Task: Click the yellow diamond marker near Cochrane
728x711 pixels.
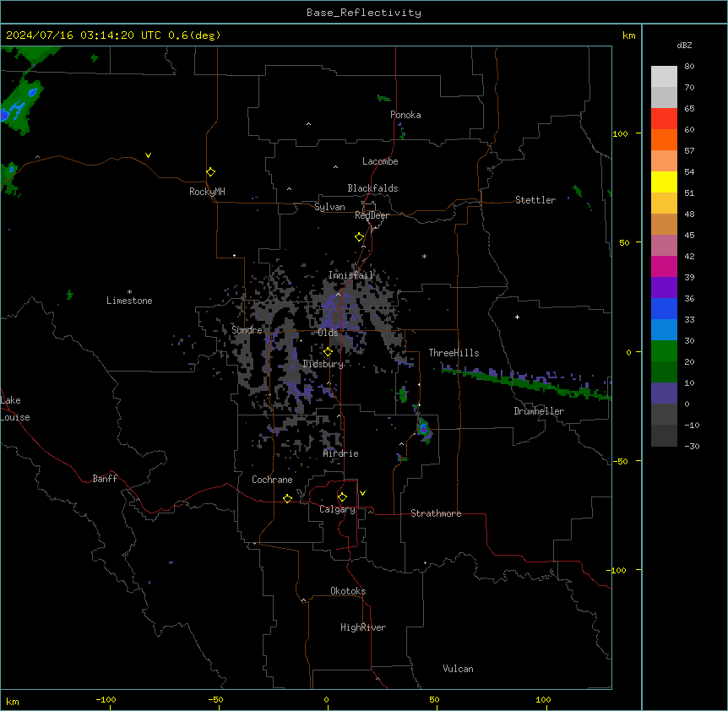Action: [x=287, y=498]
